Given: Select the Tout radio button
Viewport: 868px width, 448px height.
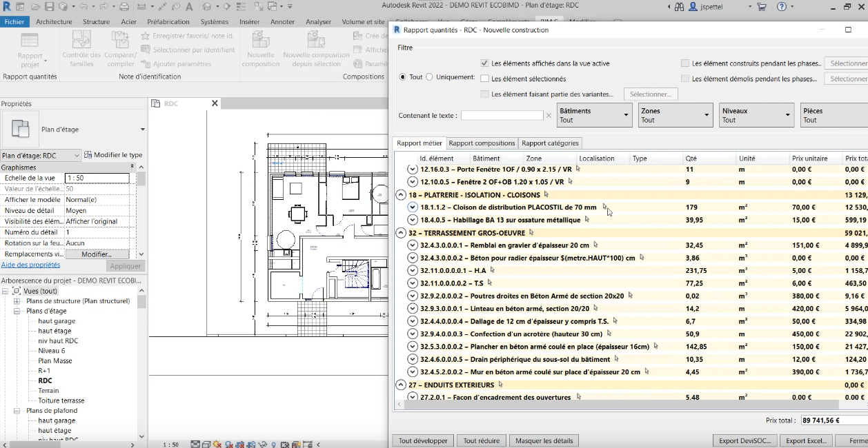Looking at the screenshot, I should pyautogui.click(x=403, y=77).
